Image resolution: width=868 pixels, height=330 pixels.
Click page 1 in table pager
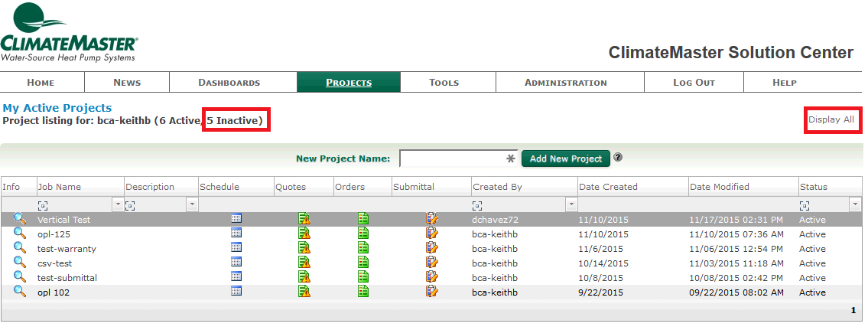(x=853, y=311)
